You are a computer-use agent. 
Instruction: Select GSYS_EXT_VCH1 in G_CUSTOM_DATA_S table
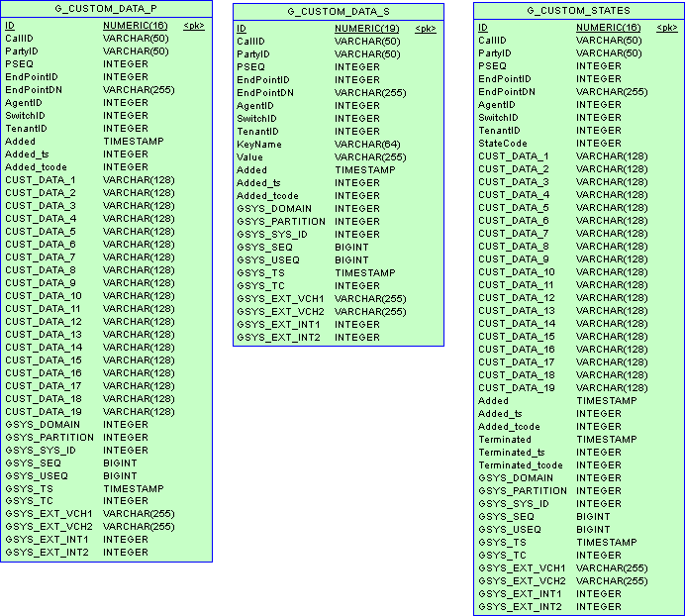[280, 299]
